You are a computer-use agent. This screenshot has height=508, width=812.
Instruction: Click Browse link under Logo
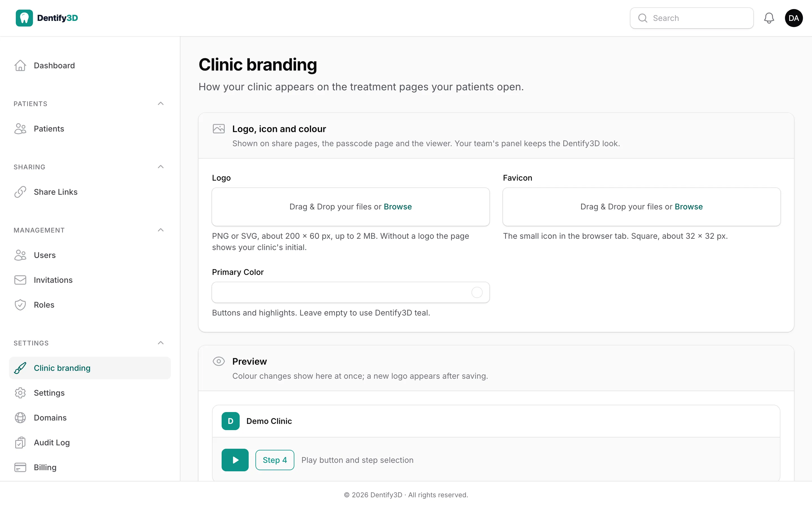point(398,207)
